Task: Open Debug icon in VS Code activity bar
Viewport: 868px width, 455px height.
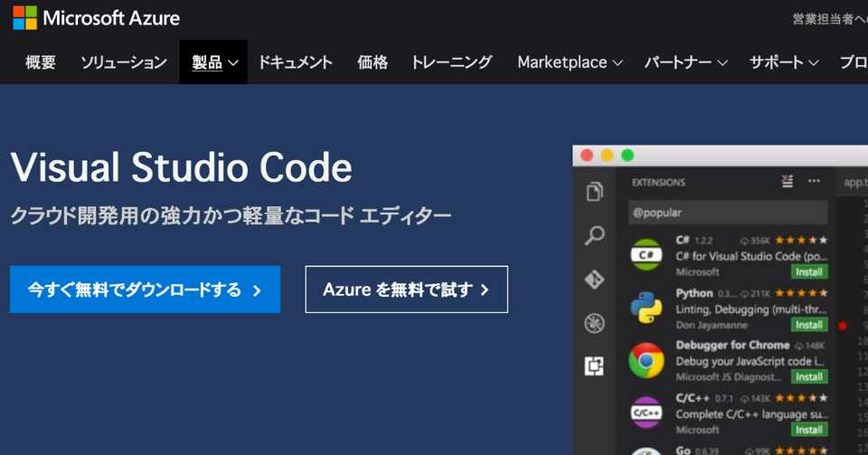Action: click(595, 323)
